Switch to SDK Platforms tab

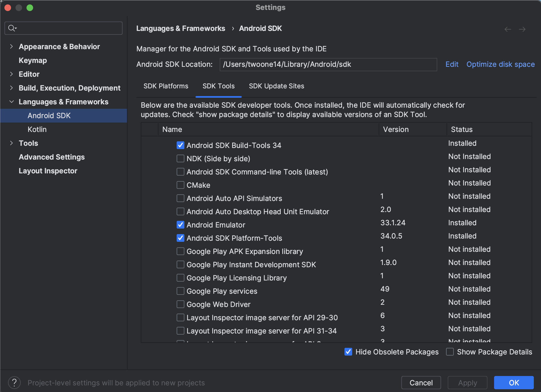[166, 86]
